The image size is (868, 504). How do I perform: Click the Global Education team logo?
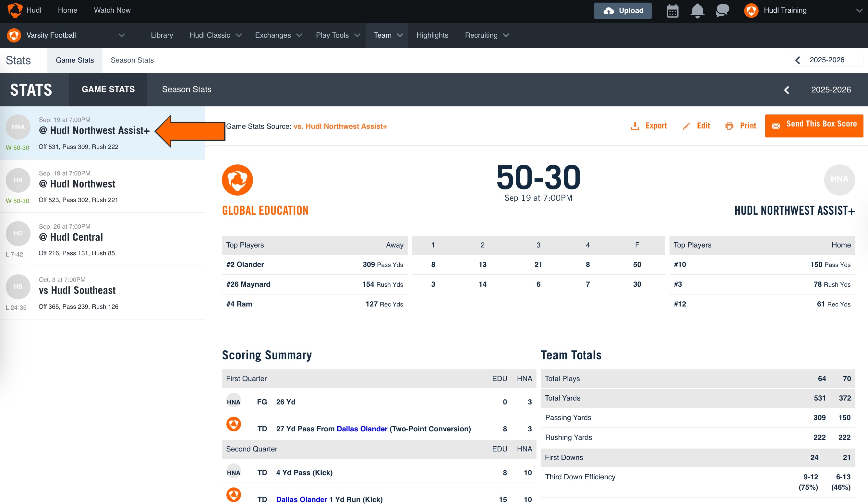point(237,180)
